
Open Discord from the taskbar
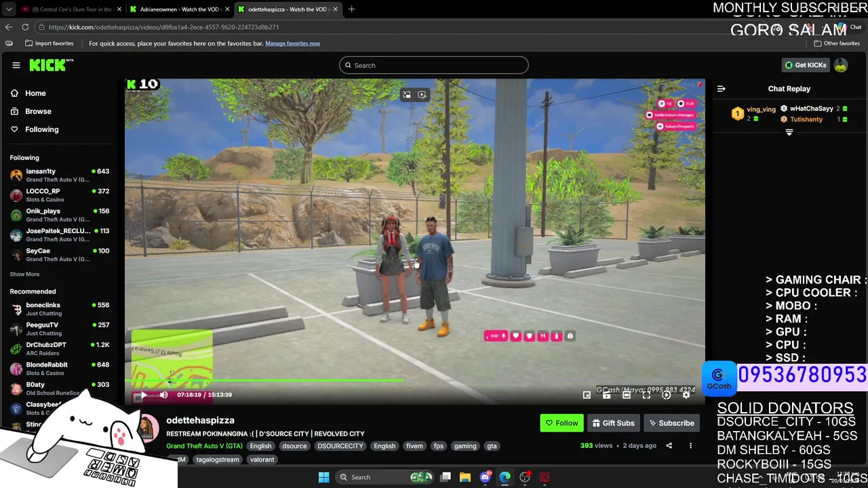click(x=485, y=477)
